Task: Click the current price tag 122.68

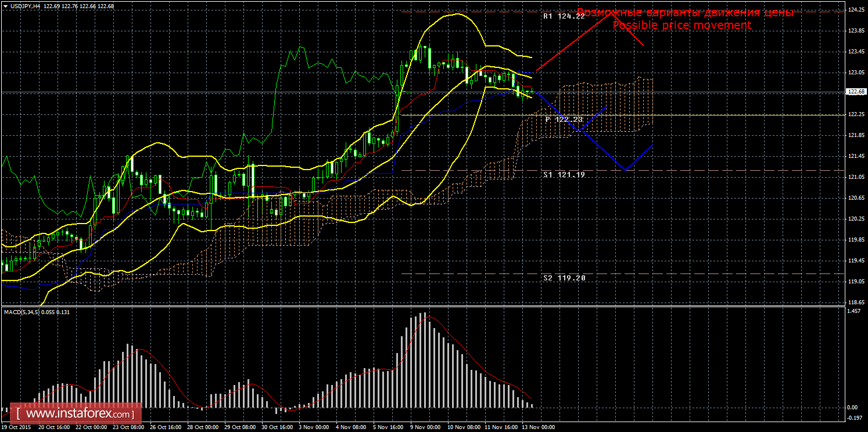Action: (857, 92)
